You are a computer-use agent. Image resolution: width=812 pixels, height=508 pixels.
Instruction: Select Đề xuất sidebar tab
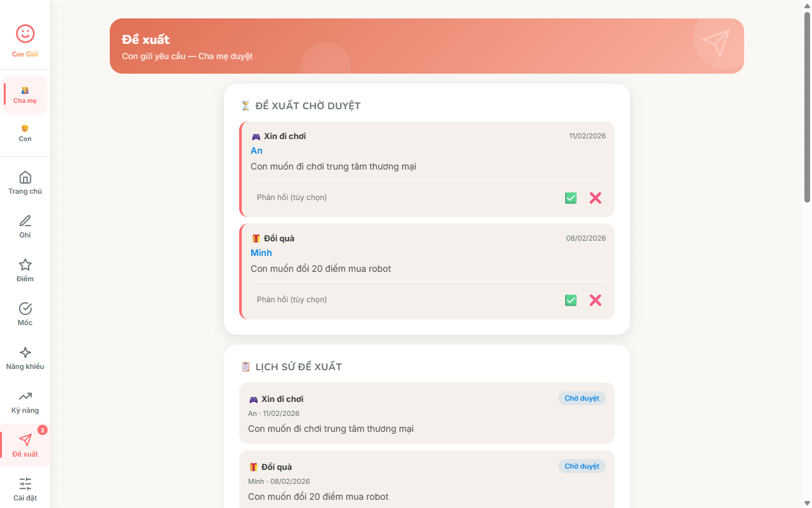tap(25, 445)
